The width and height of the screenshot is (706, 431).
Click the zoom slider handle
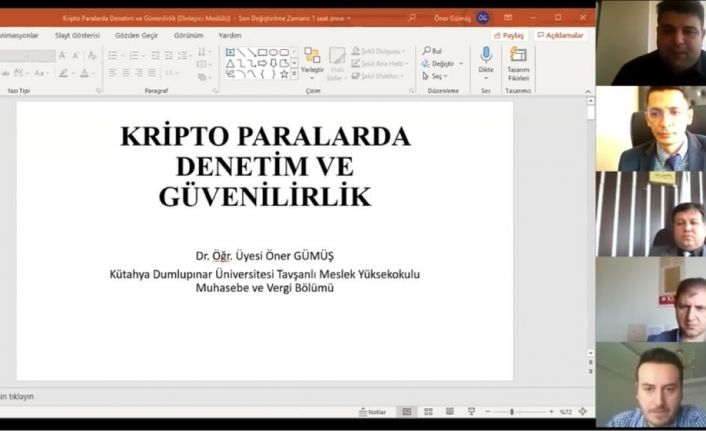pos(511,412)
